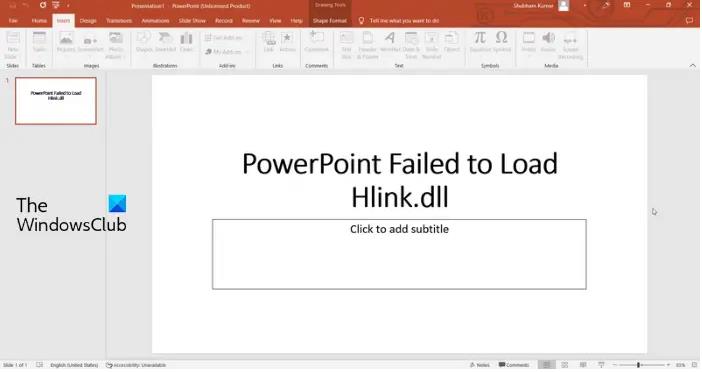Open My Add-ins

coord(223,52)
